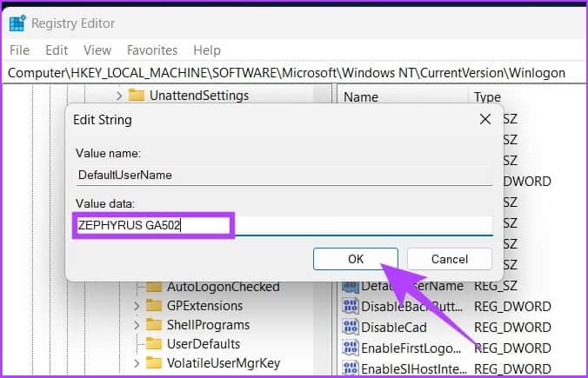
Task: Select the VolatileUserMgrKey key label
Action: [224, 363]
